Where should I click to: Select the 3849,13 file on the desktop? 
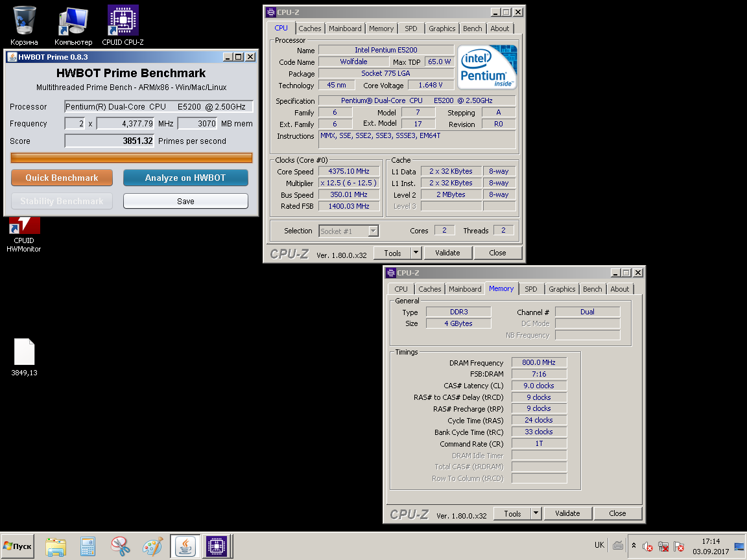[24, 357]
